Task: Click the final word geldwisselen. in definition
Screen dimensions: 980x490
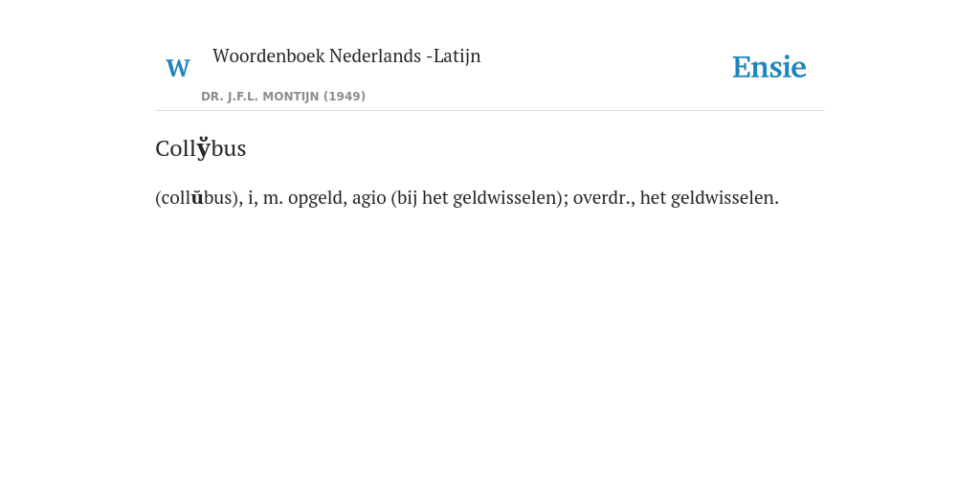Action: [x=725, y=199]
